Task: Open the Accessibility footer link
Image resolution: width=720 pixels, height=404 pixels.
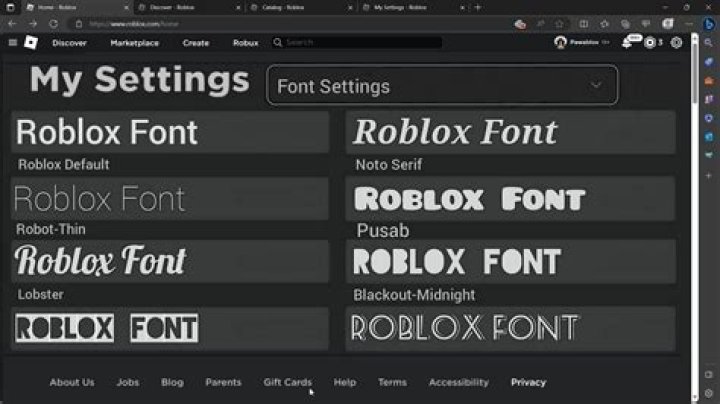Action: (x=459, y=382)
